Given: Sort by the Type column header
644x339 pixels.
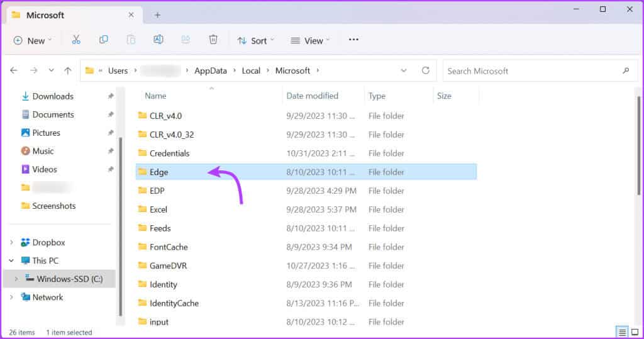Looking at the screenshot, I should 377,96.
